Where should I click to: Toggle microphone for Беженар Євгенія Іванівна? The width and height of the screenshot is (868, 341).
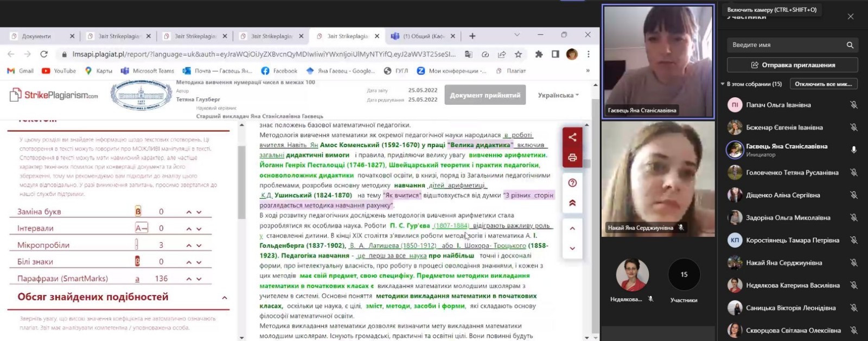pos(853,128)
